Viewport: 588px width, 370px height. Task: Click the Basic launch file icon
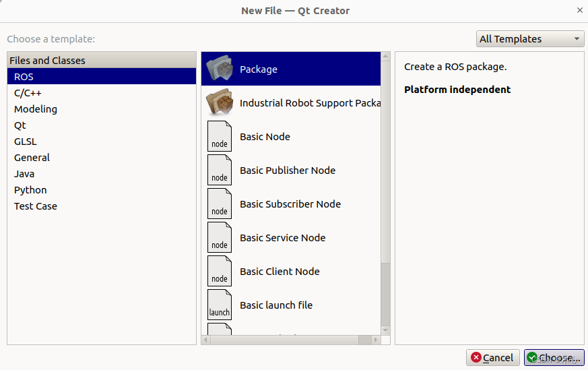coord(220,305)
